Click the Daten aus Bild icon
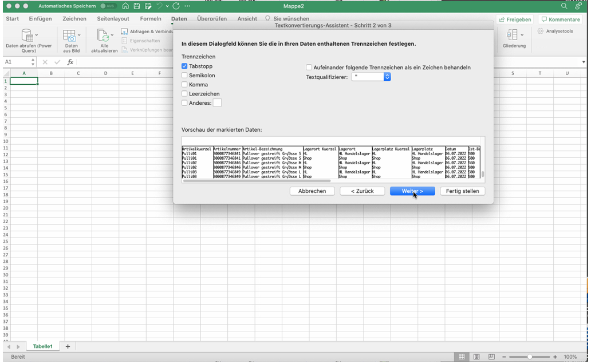This screenshot has height=364, width=591. [x=71, y=35]
